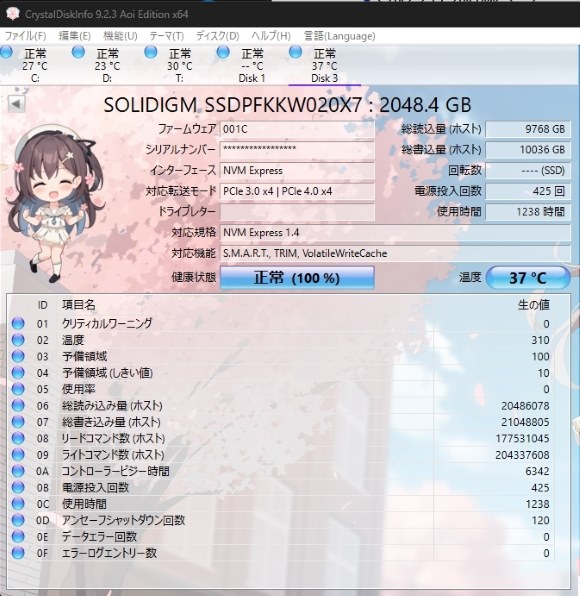Open the ヘルプ(H) menu
Screen dimensions: 580x596
(271, 36)
